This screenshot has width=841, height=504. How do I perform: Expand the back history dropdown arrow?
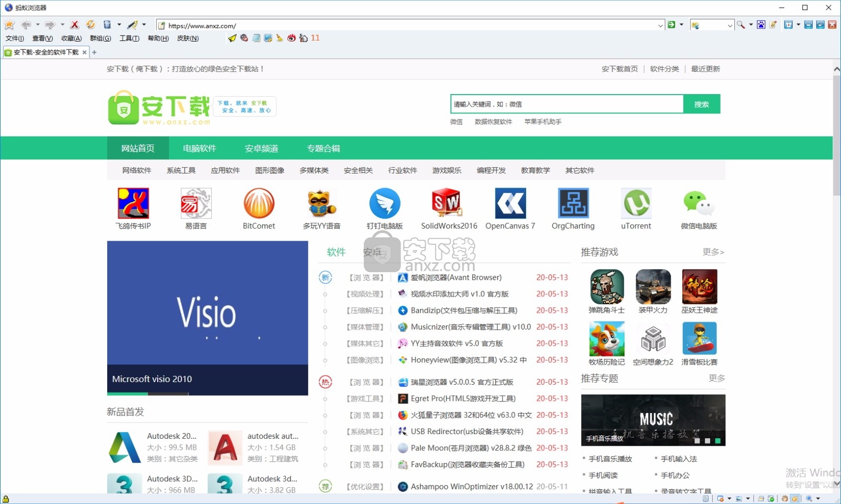(38, 25)
